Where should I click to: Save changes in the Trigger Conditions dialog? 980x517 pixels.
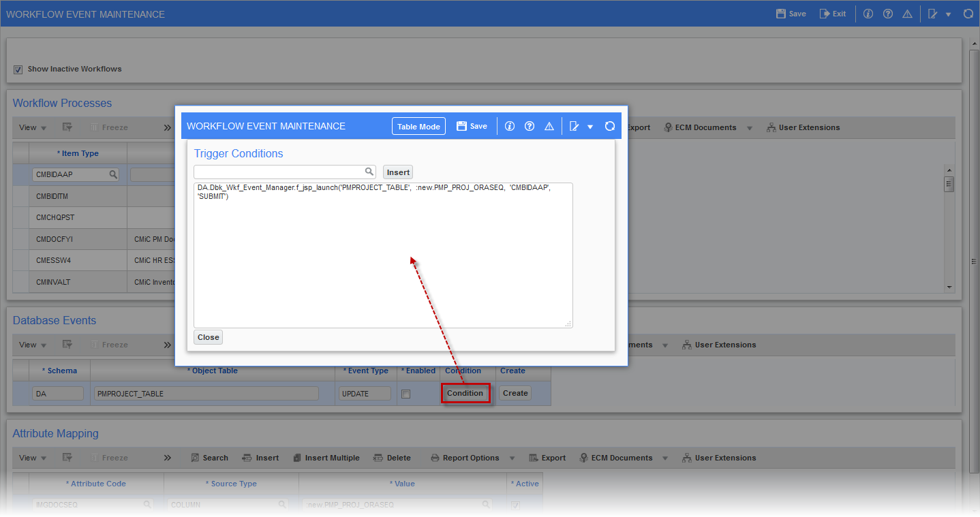click(x=472, y=125)
